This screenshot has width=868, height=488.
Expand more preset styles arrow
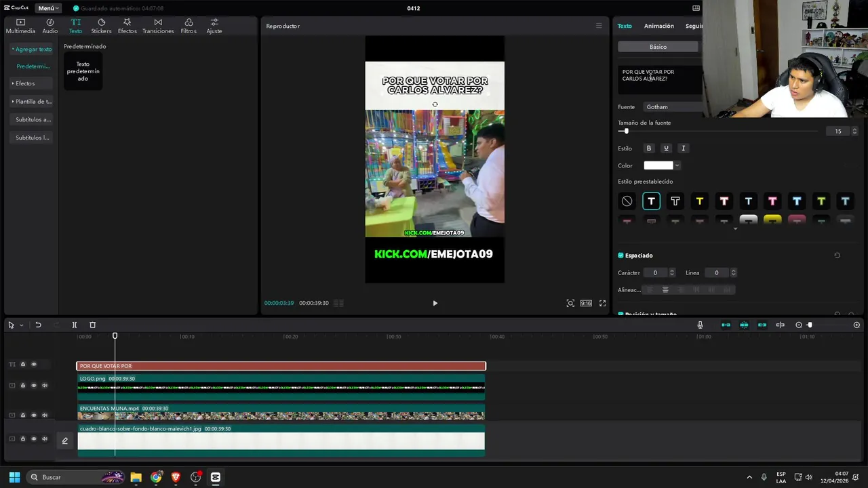735,229
